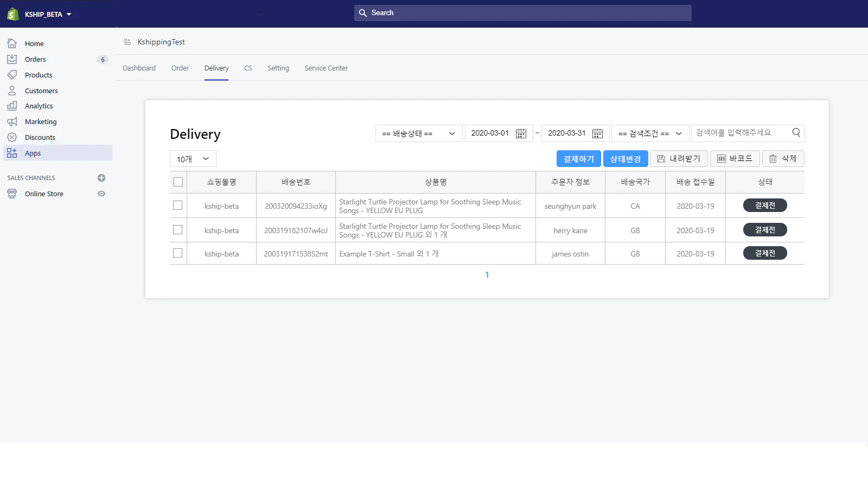Go to Home in sidebar
The height and width of the screenshot is (488, 868).
[x=34, y=44]
